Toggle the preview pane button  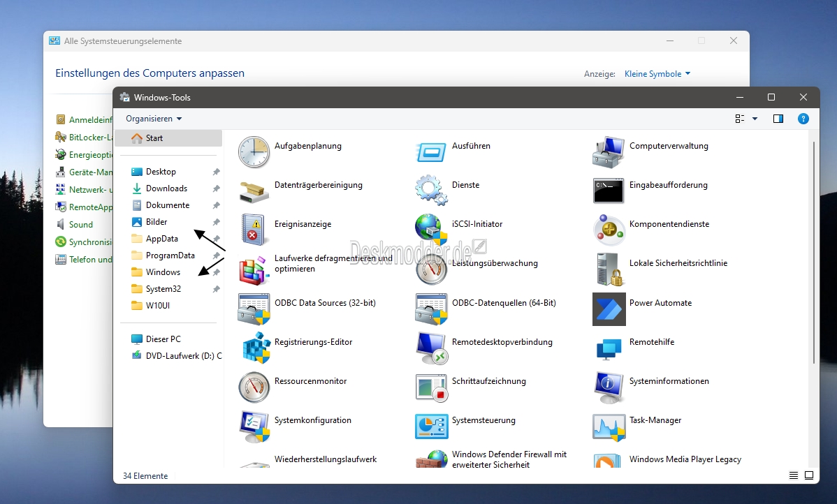pos(778,119)
